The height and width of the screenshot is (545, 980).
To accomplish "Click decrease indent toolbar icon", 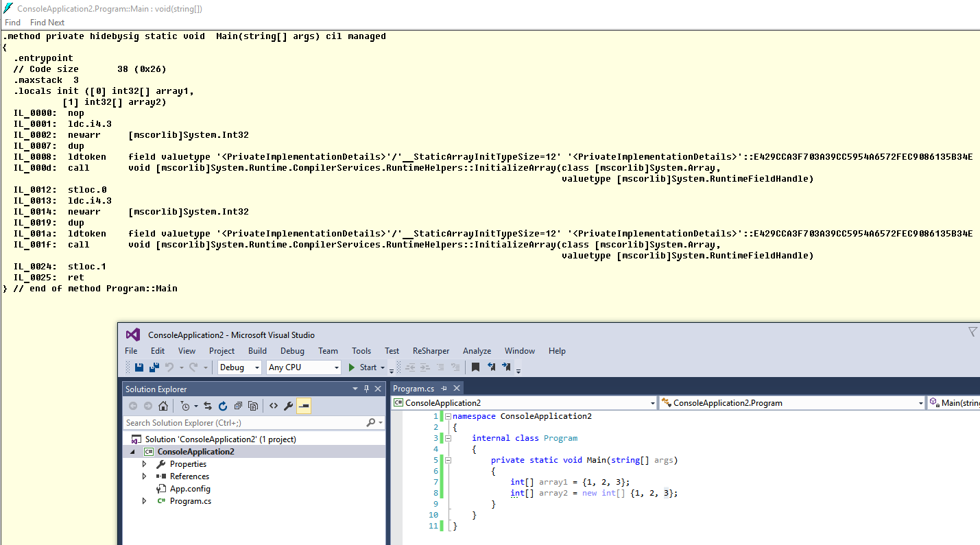I will [410, 367].
